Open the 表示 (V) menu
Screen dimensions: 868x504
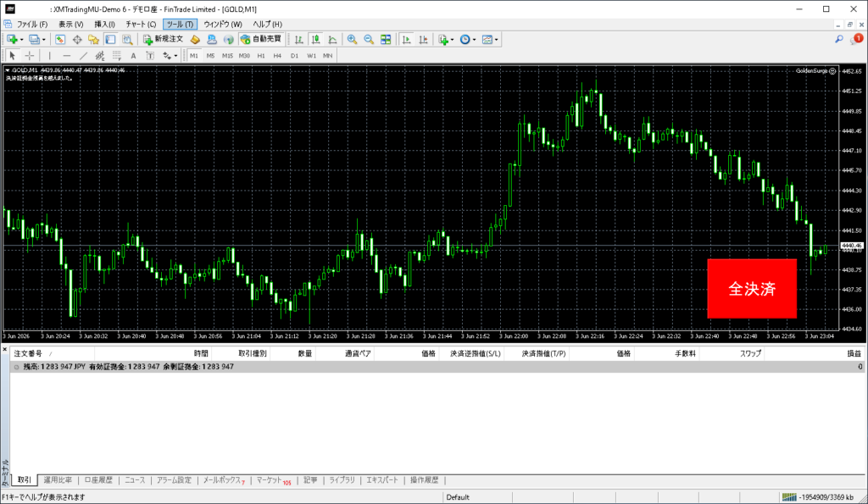click(x=71, y=25)
